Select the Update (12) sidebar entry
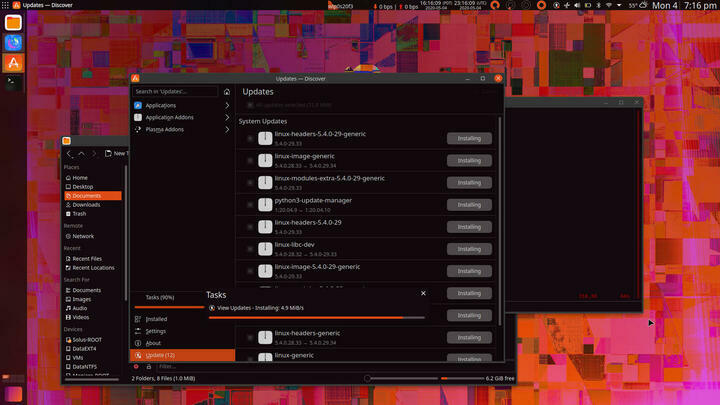The width and height of the screenshot is (720, 405). (x=182, y=355)
